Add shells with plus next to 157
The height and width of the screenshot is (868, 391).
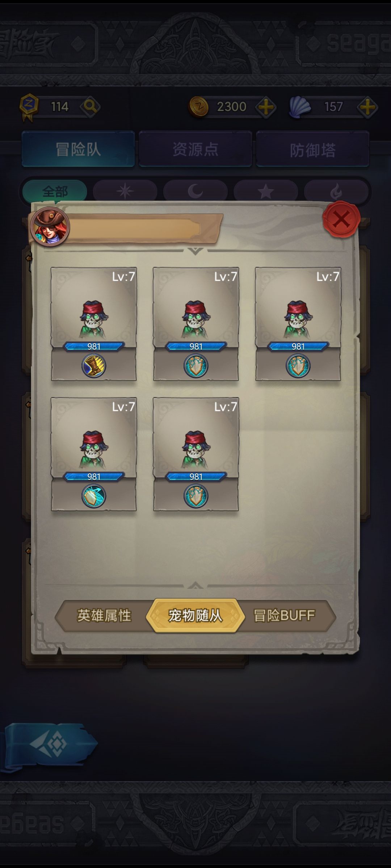tap(367, 107)
